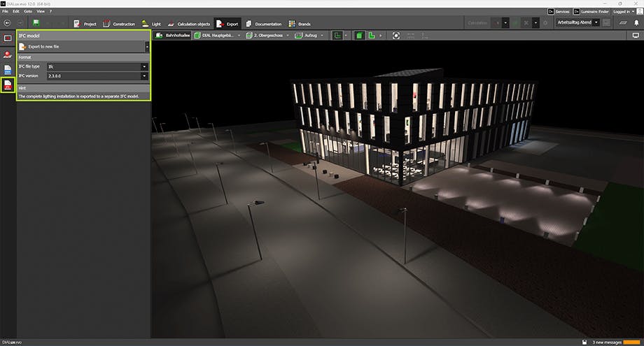Open the IFC file type dropdown

[x=97, y=66]
